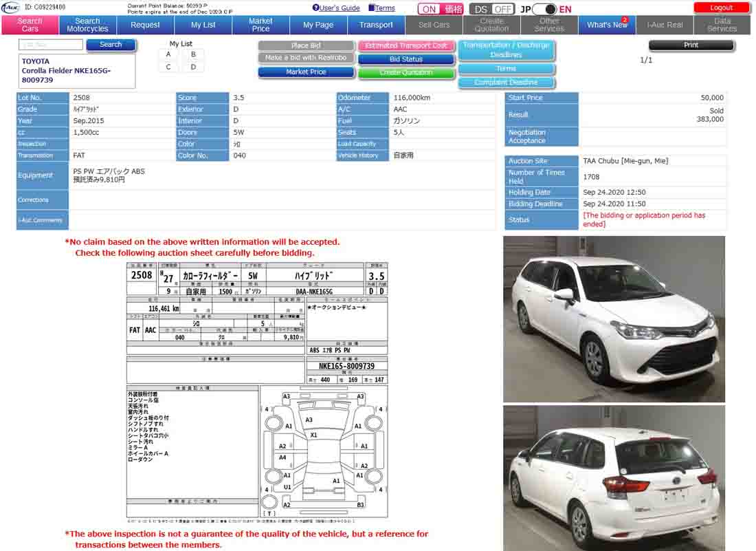Click the bidding period ended status
This screenshot has width=756, height=551.
pos(644,219)
